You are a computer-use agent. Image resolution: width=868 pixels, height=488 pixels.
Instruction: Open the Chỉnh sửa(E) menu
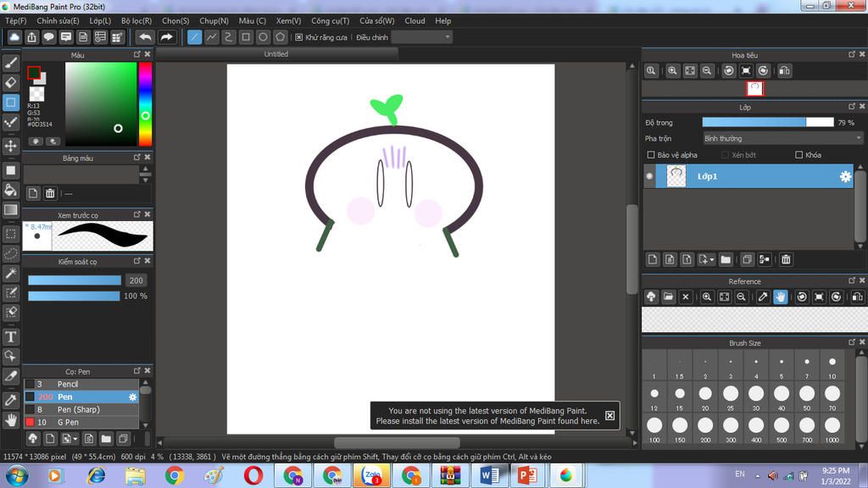pyautogui.click(x=58, y=21)
